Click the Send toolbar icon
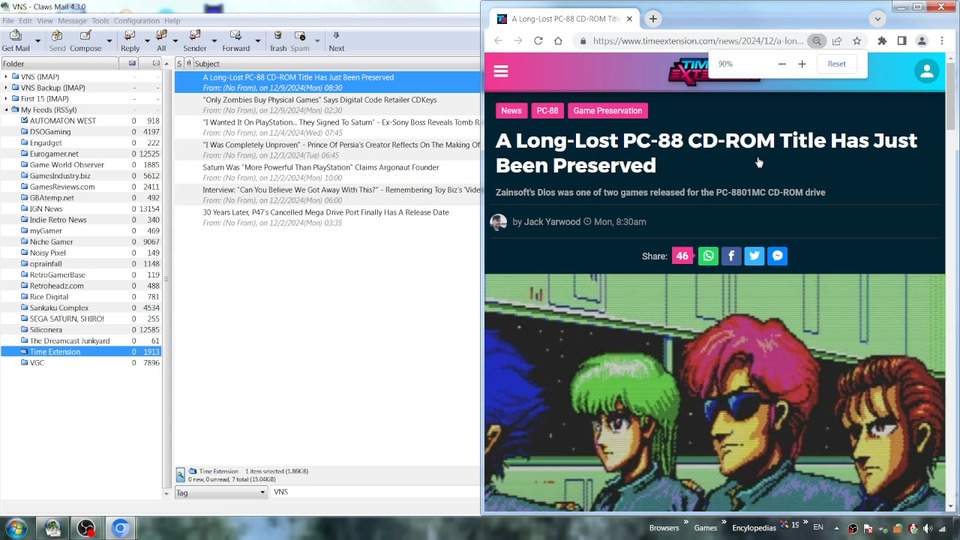The height and width of the screenshot is (540, 960). coord(57,36)
